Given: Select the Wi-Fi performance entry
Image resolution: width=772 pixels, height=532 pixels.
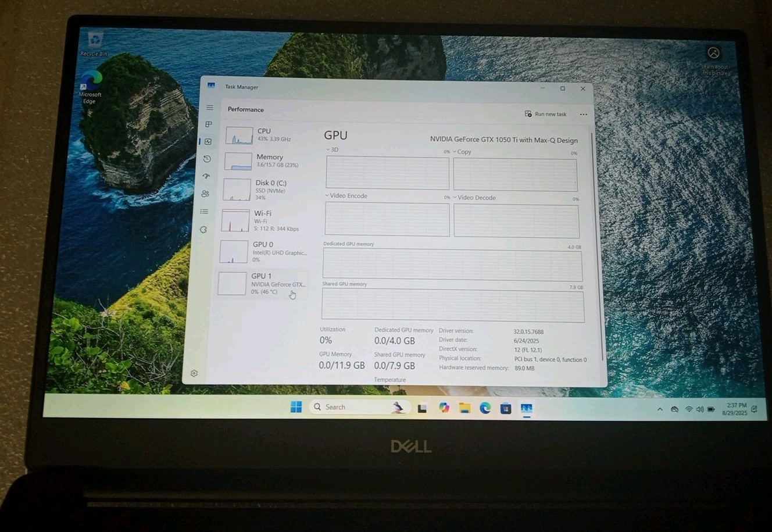Looking at the screenshot, I should pyautogui.click(x=264, y=220).
